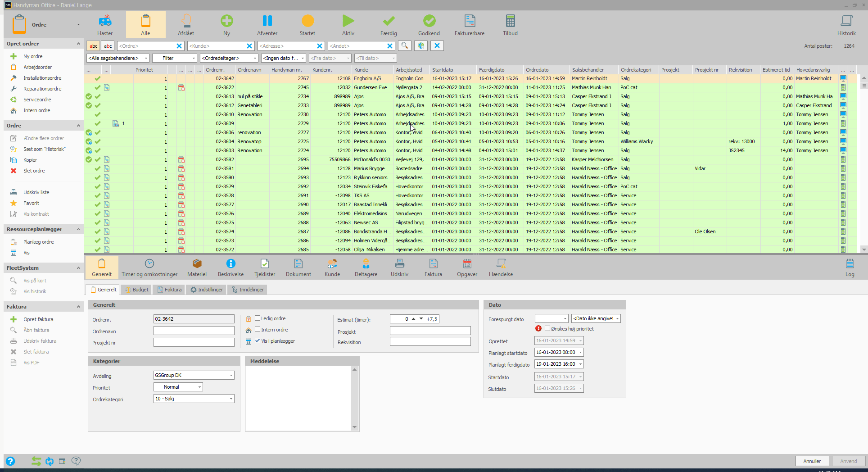Click Slet ordre in sidebar
Screen dimensions: 868x472
[34, 171]
